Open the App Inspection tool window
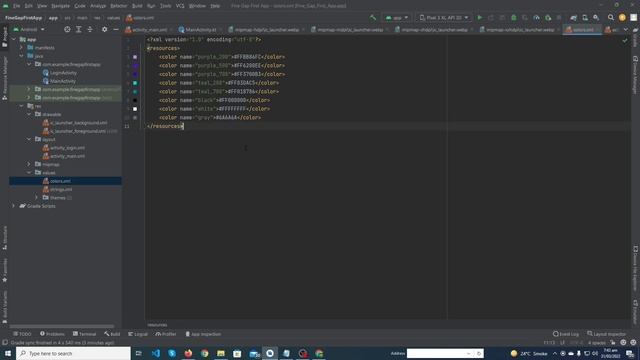The height and width of the screenshot is (360, 640). [x=203, y=334]
